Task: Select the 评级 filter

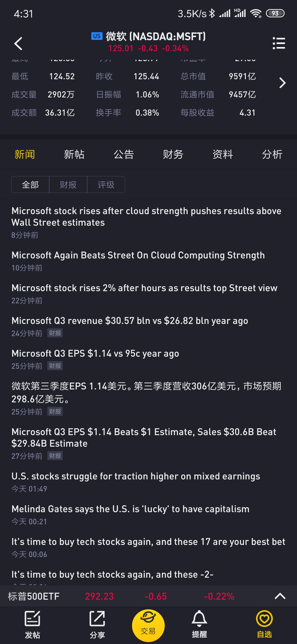Action: (106, 185)
